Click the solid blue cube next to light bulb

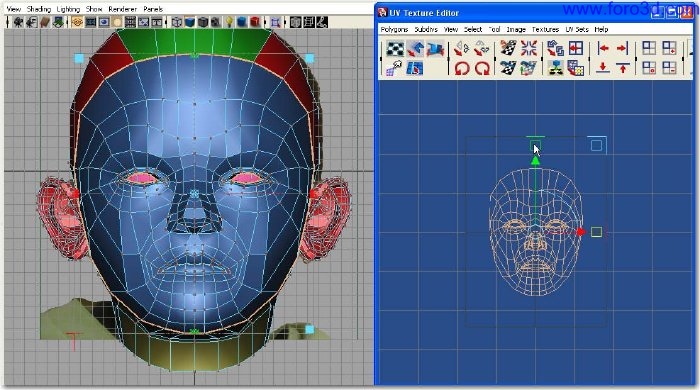tap(242, 22)
